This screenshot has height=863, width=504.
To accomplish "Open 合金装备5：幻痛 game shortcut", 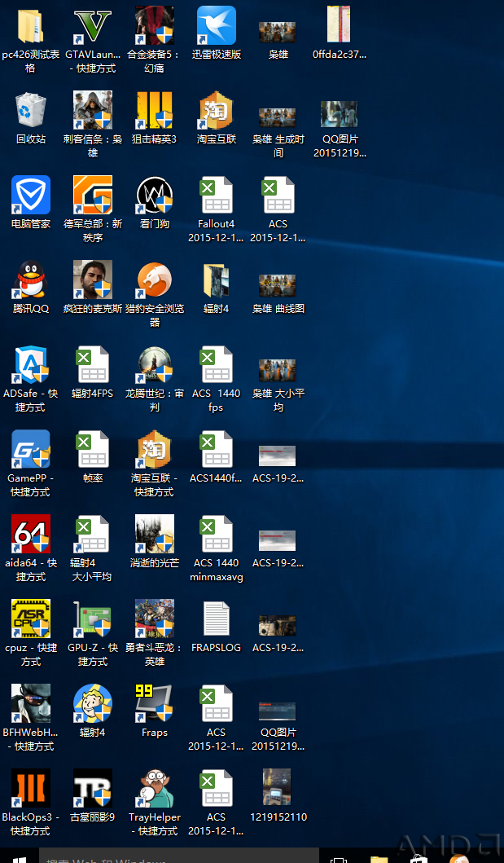I will (155, 25).
